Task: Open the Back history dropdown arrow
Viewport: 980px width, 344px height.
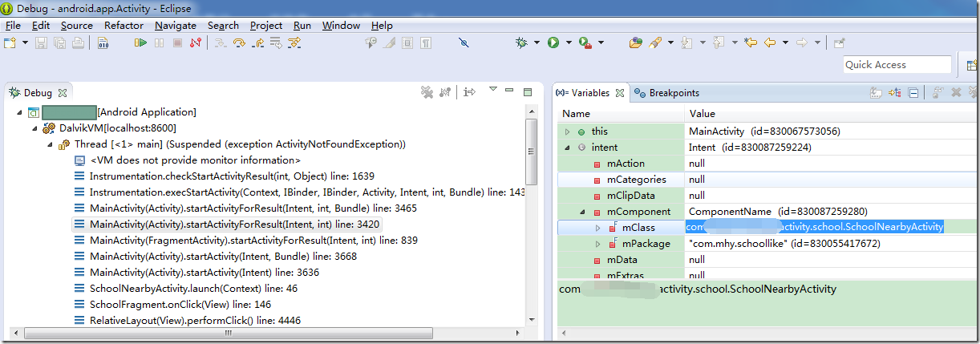Action: (785, 42)
